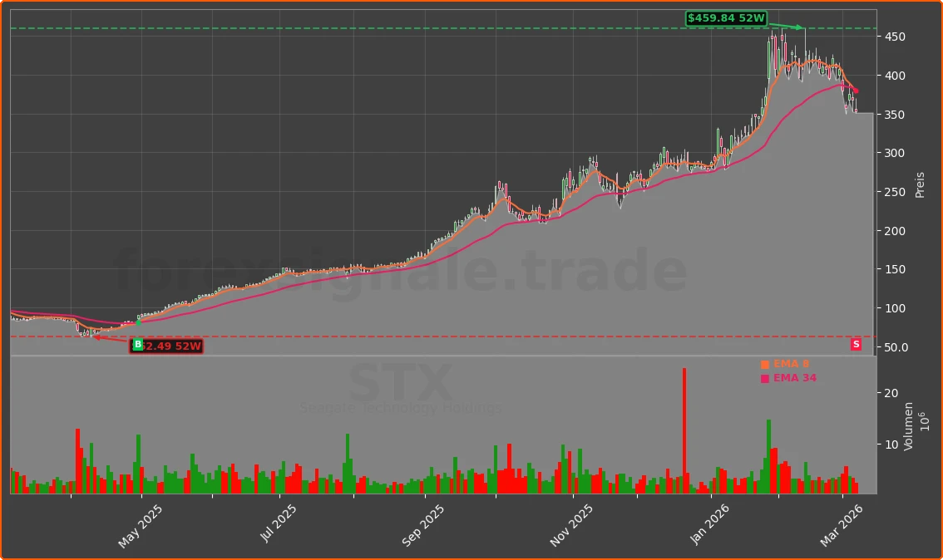Image resolution: width=943 pixels, height=560 pixels.
Task: Expand the $2.49 52W low label
Action: tap(170, 345)
